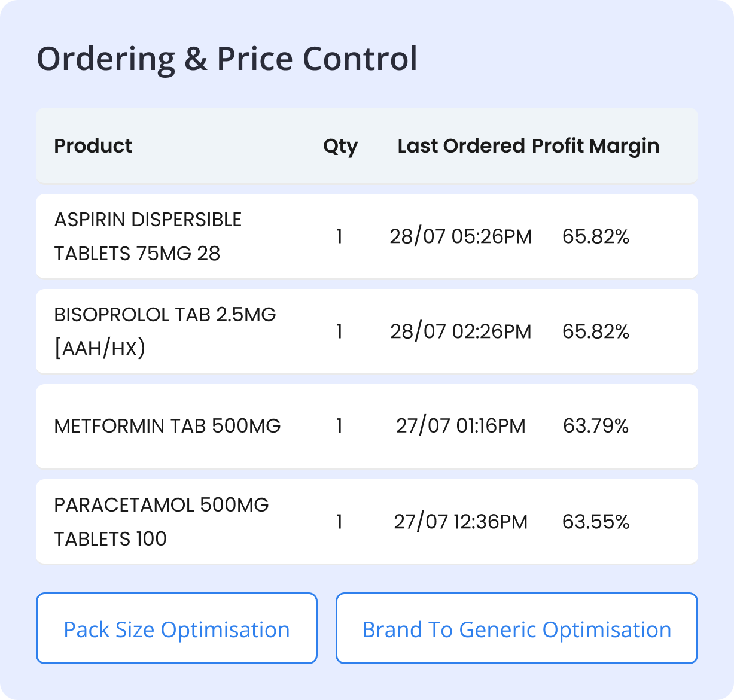The height and width of the screenshot is (700, 734).
Task: Click Bisoprolol's 65.82% margin value
Action: [x=596, y=331]
